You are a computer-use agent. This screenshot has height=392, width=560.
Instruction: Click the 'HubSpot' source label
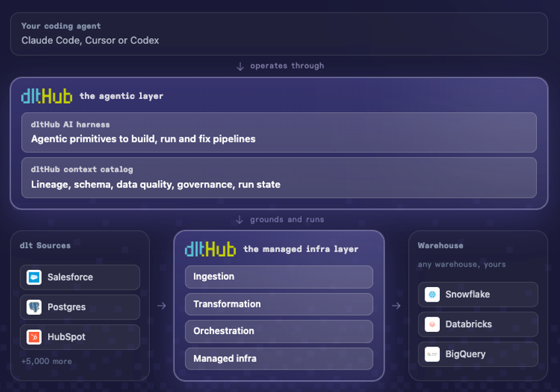point(67,337)
